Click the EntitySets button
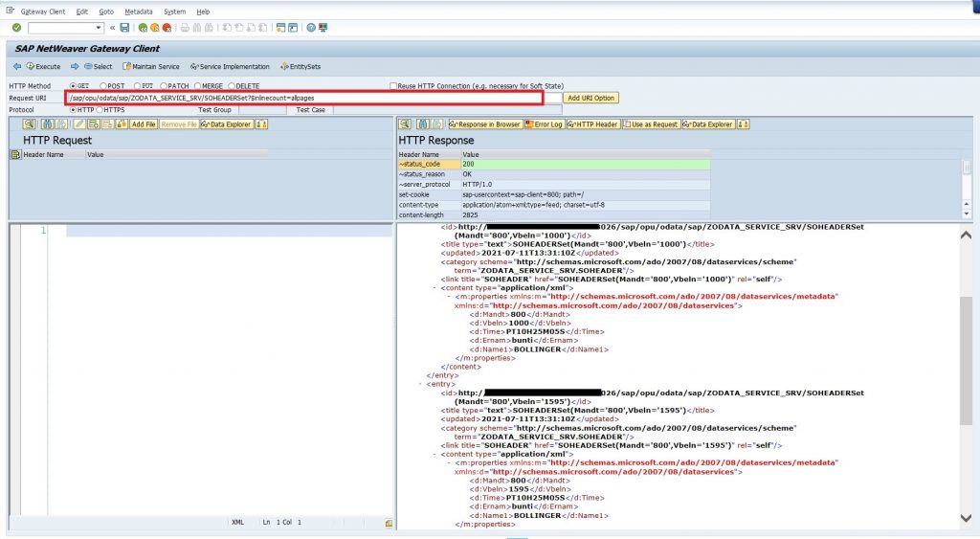 [301, 66]
